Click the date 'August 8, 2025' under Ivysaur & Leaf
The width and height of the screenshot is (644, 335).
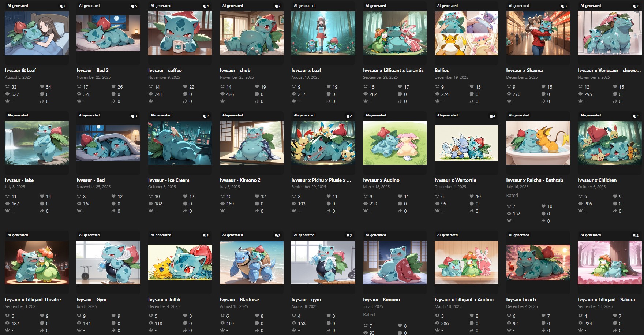point(18,77)
